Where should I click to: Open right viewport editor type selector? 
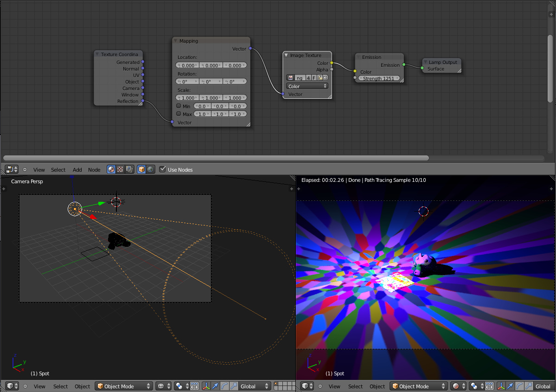pos(307,386)
